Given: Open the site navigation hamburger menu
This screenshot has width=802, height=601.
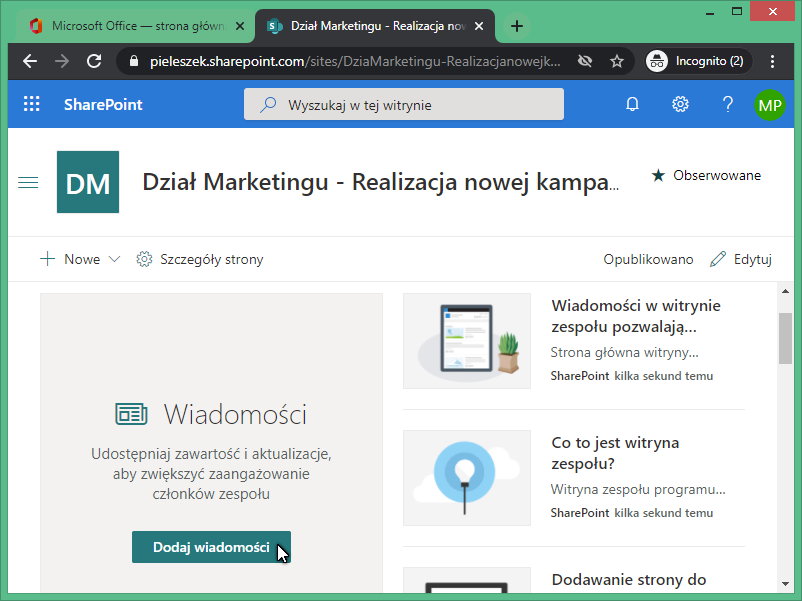Looking at the screenshot, I should point(28,181).
